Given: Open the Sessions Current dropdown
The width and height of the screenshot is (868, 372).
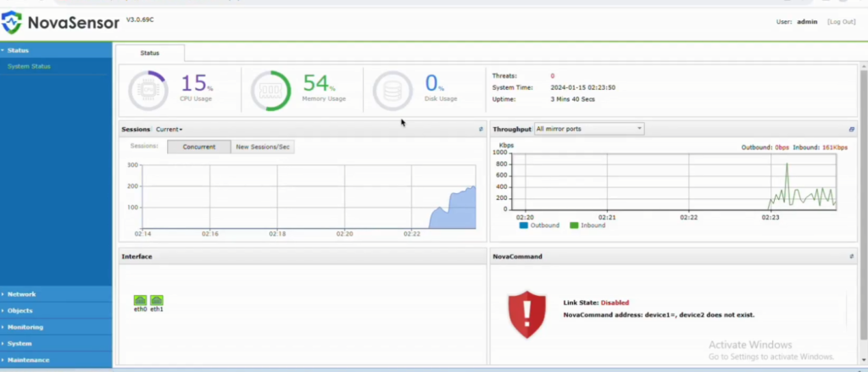Looking at the screenshot, I should coord(169,129).
